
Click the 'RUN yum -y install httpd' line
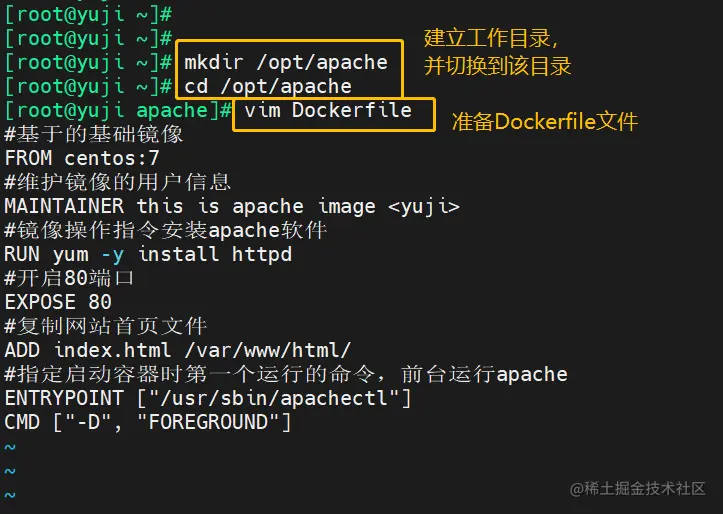pyautogui.click(x=148, y=254)
